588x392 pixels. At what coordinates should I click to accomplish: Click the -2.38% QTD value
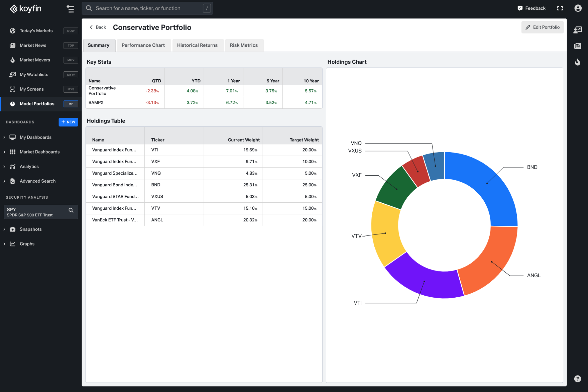click(152, 91)
